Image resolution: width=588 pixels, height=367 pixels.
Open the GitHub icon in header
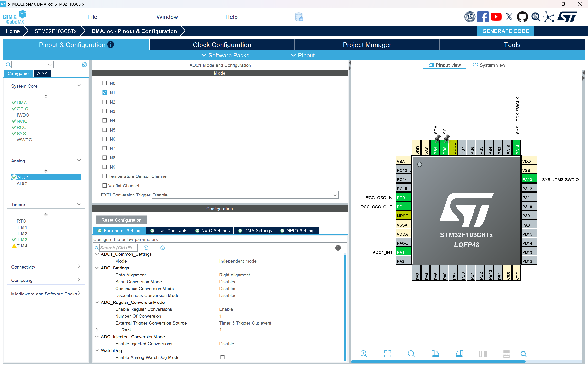[522, 17]
